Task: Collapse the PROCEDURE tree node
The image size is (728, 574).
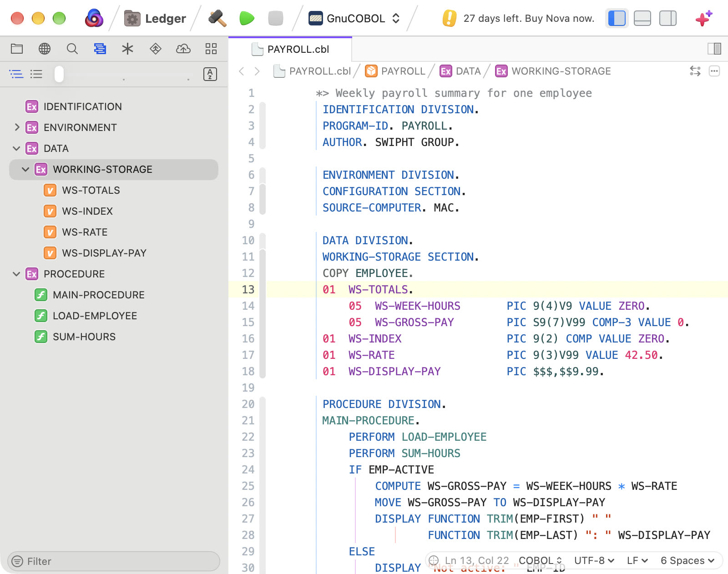Action: click(17, 274)
